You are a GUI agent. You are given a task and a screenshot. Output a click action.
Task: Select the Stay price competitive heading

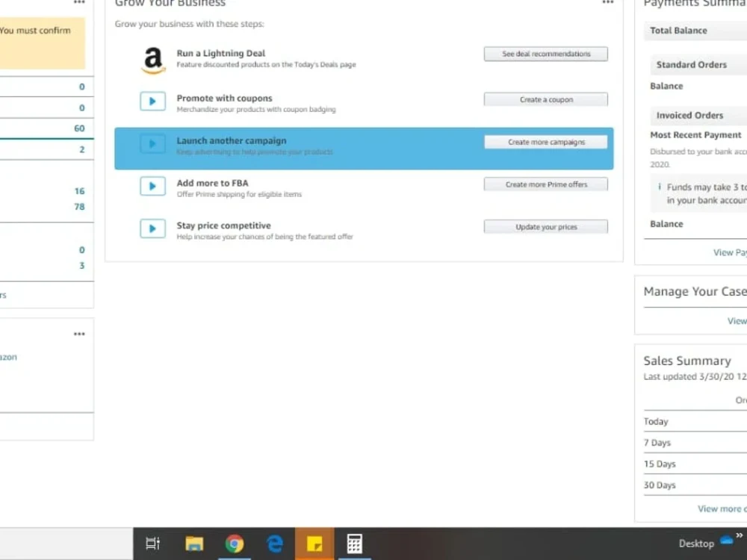pos(223,225)
